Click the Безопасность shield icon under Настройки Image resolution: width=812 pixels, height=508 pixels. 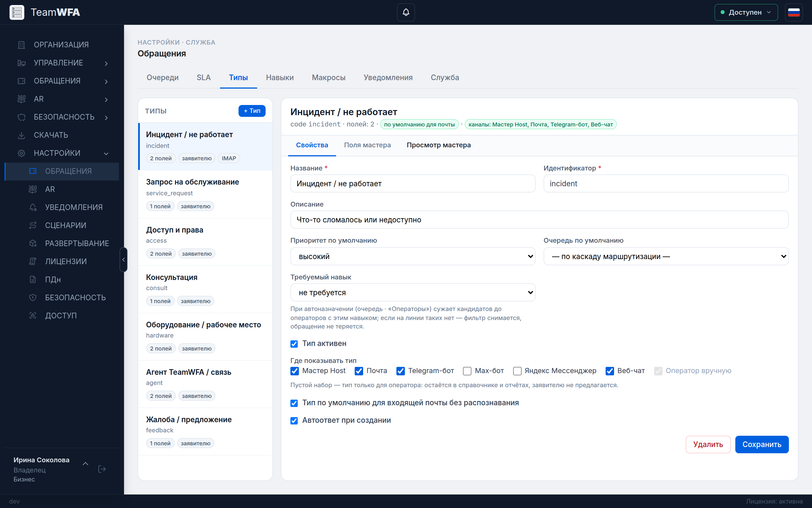click(32, 298)
